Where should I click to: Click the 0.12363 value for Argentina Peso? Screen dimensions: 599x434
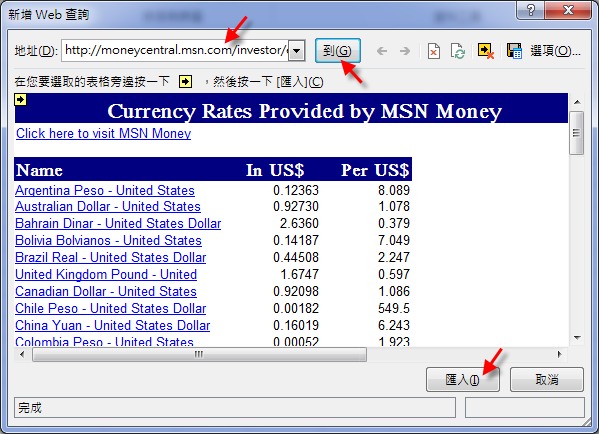(296, 190)
